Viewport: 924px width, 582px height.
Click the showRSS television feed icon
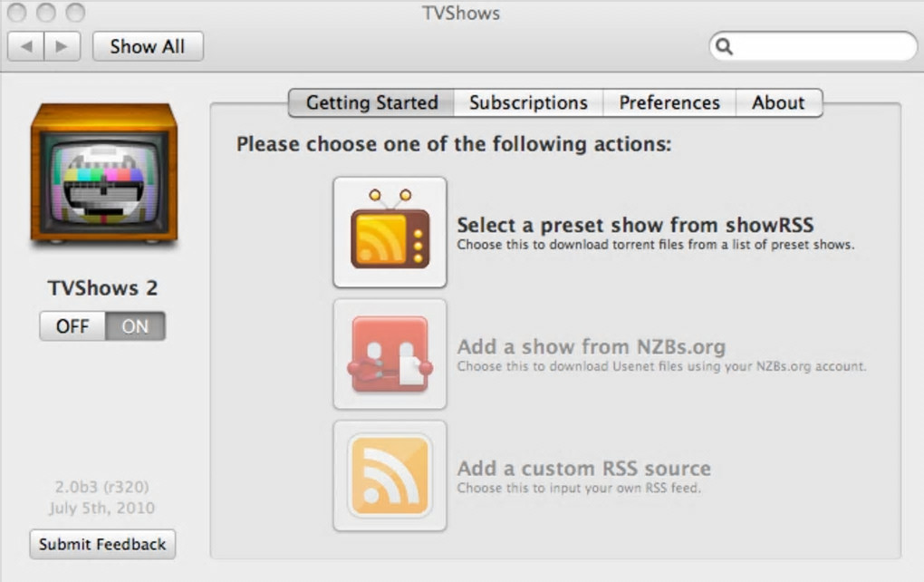390,232
